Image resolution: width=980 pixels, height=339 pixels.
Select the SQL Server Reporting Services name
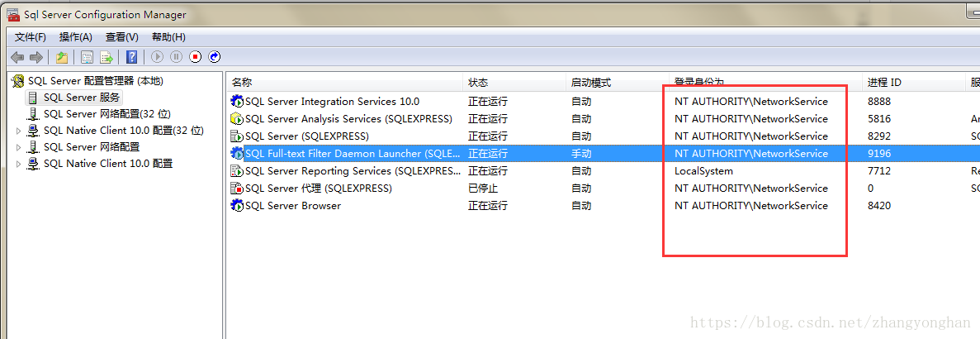point(353,171)
